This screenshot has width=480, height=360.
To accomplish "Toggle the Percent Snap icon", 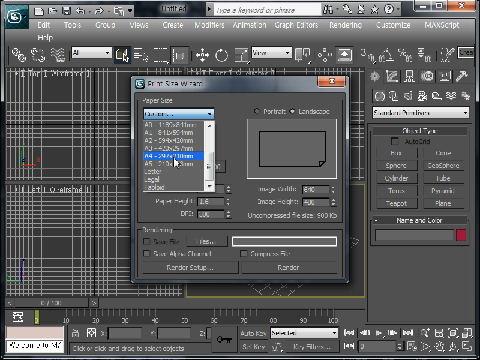I will pyautogui.click(x=405, y=55).
